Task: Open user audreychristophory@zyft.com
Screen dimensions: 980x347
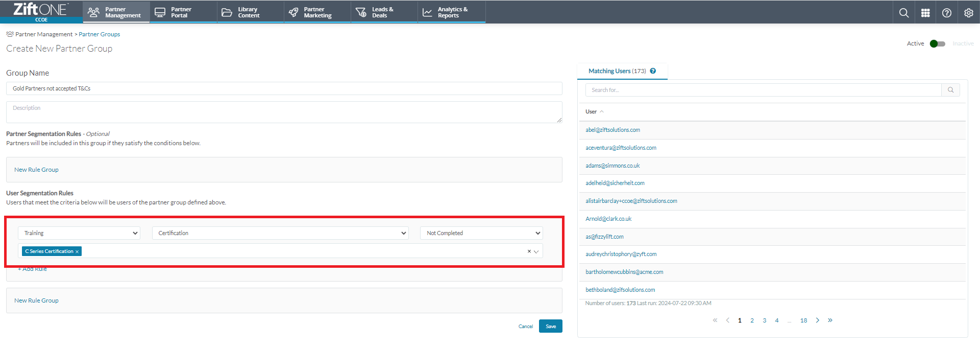Action: (x=621, y=254)
